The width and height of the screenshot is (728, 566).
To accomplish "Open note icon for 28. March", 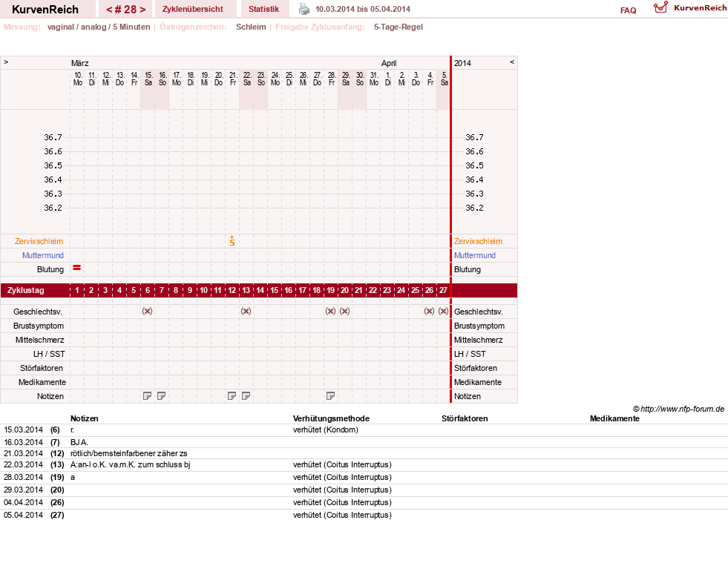I will pyautogui.click(x=330, y=395).
